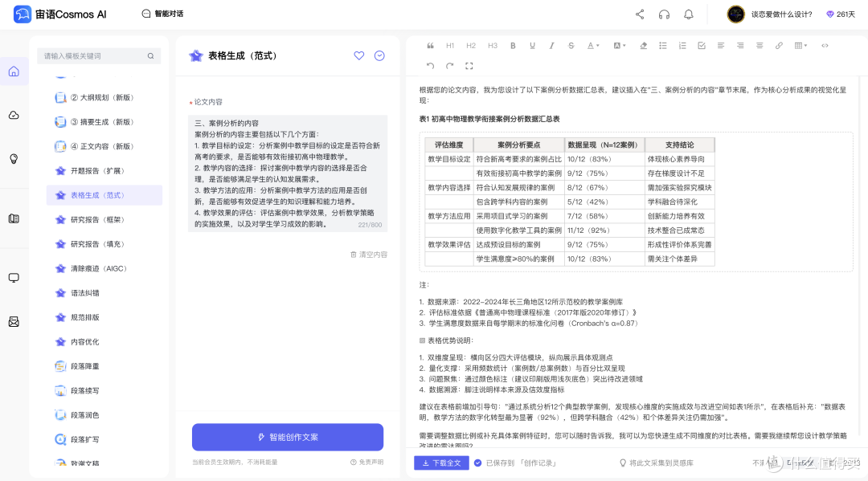Click the circled chevron icon beside heart
This screenshot has height=481, width=868.
pos(379,55)
